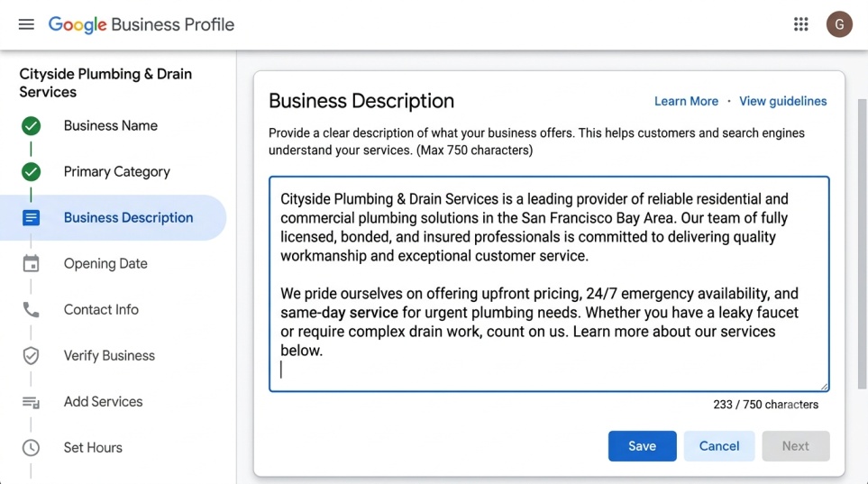This screenshot has height=484, width=868.
Task: Click the Business Name green checkmark icon
Action: pos(31,125)
